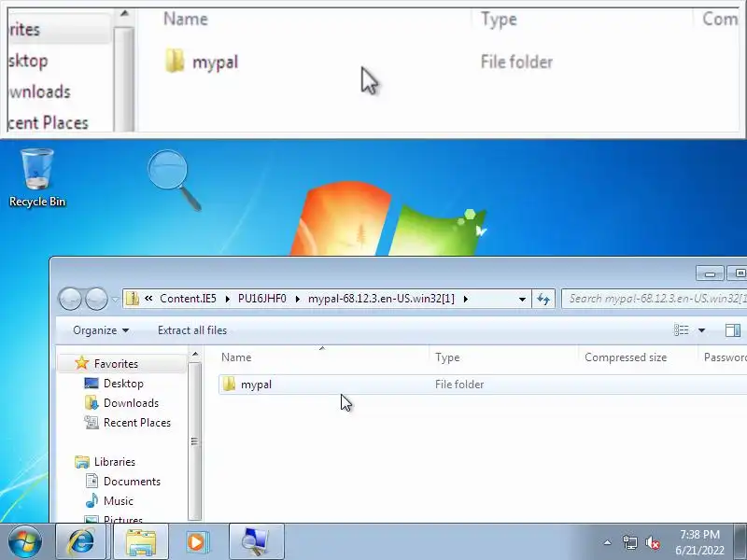The width and height of the screenshot is (747, 560).
Task: Click Extract all files
Action: 192,330
